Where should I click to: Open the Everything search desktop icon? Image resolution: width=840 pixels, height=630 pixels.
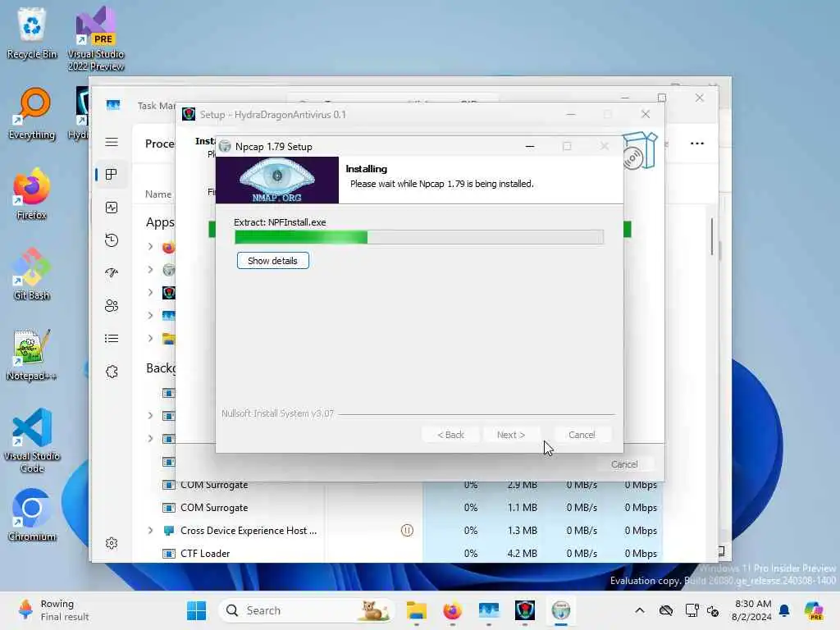coord(32,113)
